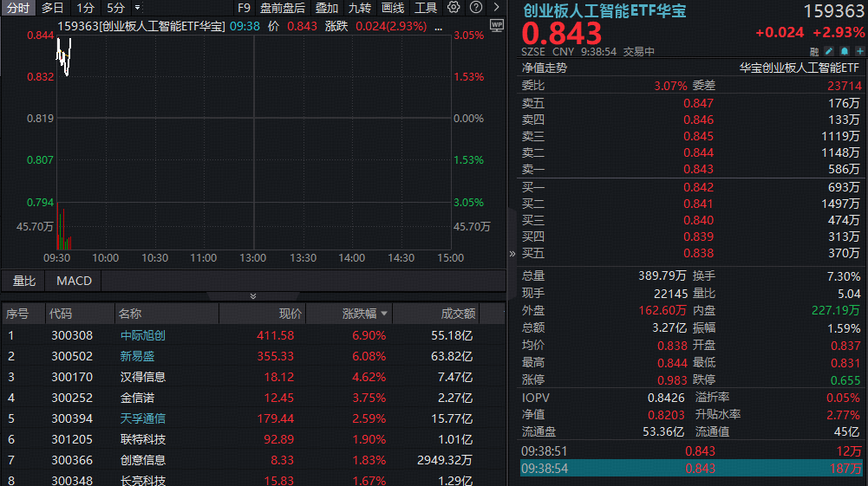The image size is (868, 486).
Task: Click the 画线 drawing tools button
Action: 393,8
